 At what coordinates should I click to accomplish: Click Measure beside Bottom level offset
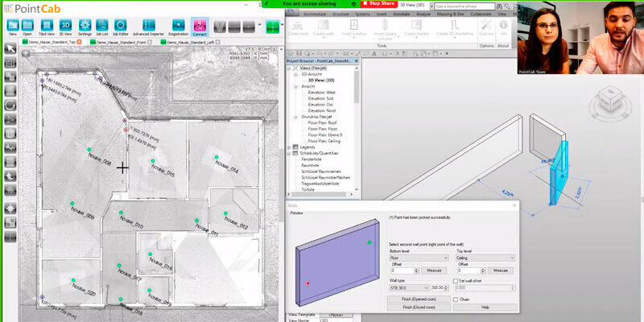pyautogui.click(x=435, y=270)
